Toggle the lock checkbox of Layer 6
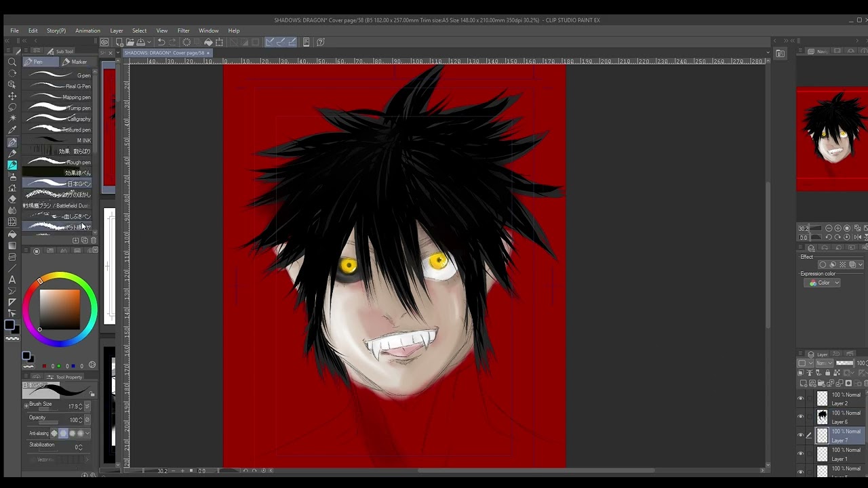This screenshot has height=488, width=868. tap(809, 417)
